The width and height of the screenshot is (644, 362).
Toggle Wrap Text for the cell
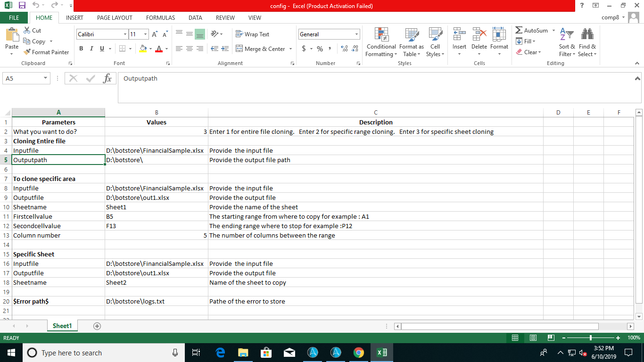point(252,34)
